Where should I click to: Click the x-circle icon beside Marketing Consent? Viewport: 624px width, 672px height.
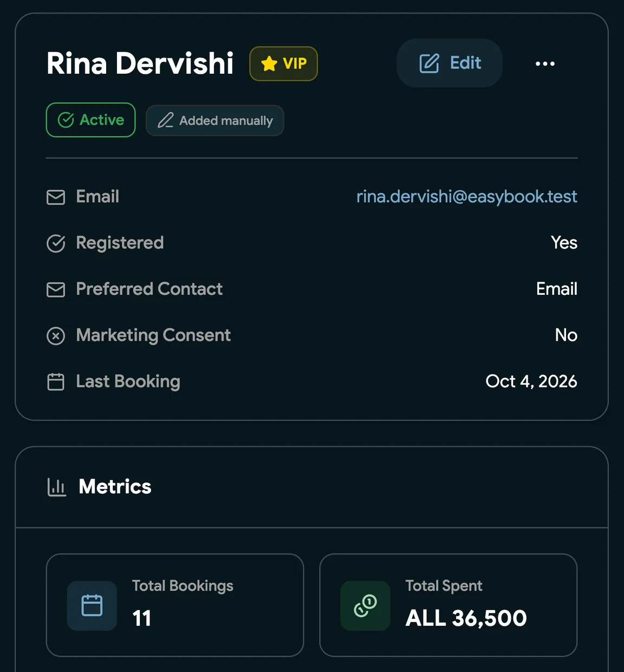(x=56, y=336)
